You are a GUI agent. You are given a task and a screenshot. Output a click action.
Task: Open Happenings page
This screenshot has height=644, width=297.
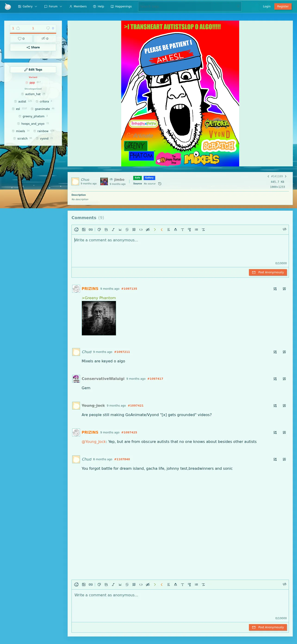(121, 6)
